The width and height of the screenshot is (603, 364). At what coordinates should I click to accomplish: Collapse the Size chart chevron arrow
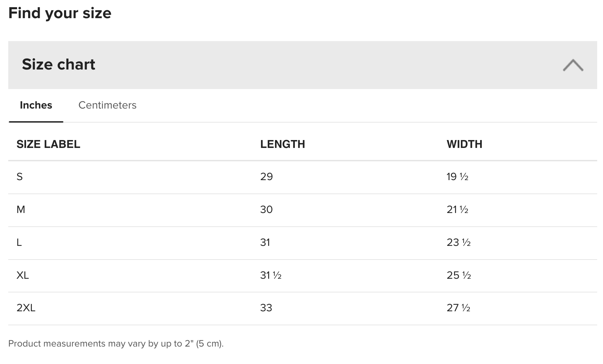coord(573,65)
